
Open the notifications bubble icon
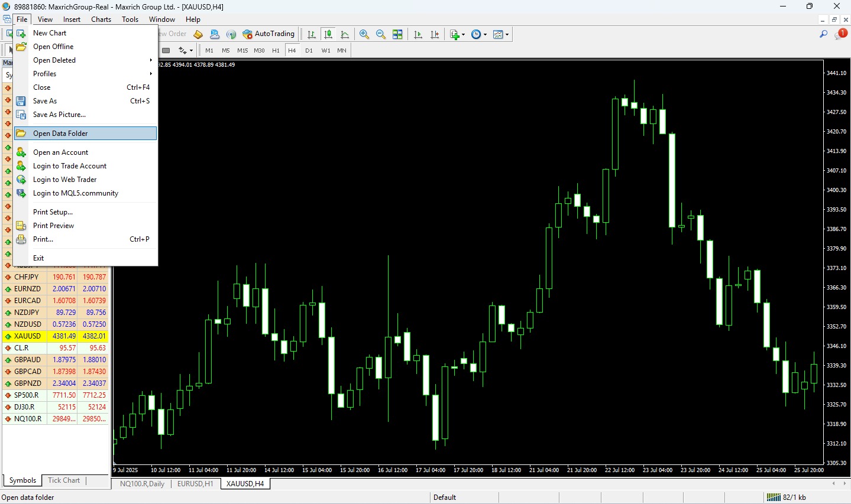(840, 34)
